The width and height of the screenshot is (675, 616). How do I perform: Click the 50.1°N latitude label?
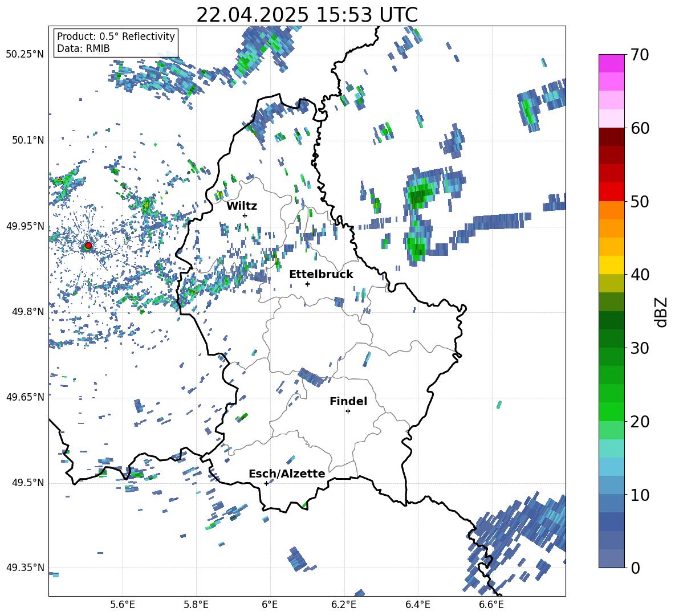(27, 140)
